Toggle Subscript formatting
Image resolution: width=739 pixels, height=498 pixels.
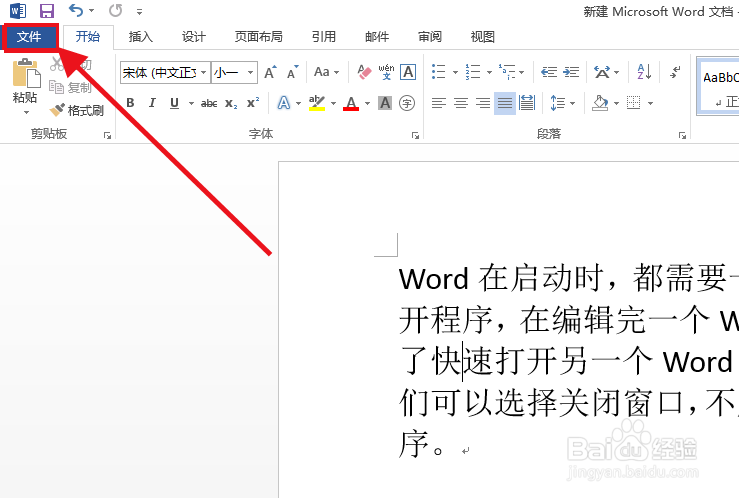pyautogui.click(x=231, y=103)
